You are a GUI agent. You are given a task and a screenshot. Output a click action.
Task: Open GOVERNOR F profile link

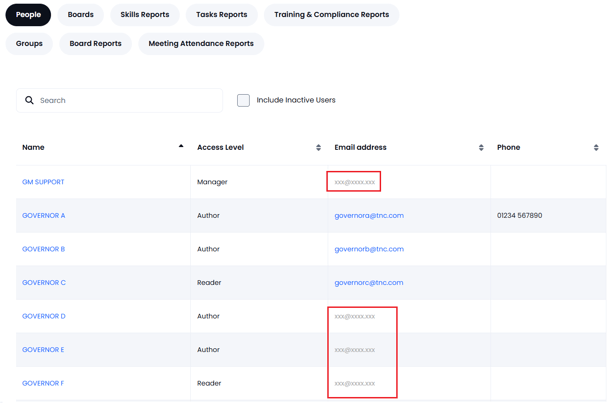click(43, 383)
